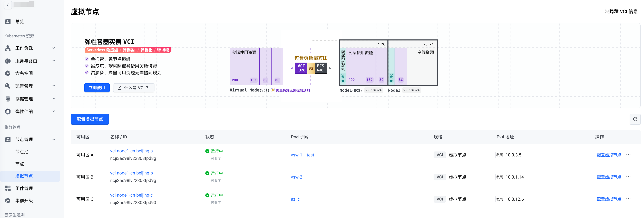
Task: Click the namespace (命名空间) sidebar icon
Action: (8, 73)
